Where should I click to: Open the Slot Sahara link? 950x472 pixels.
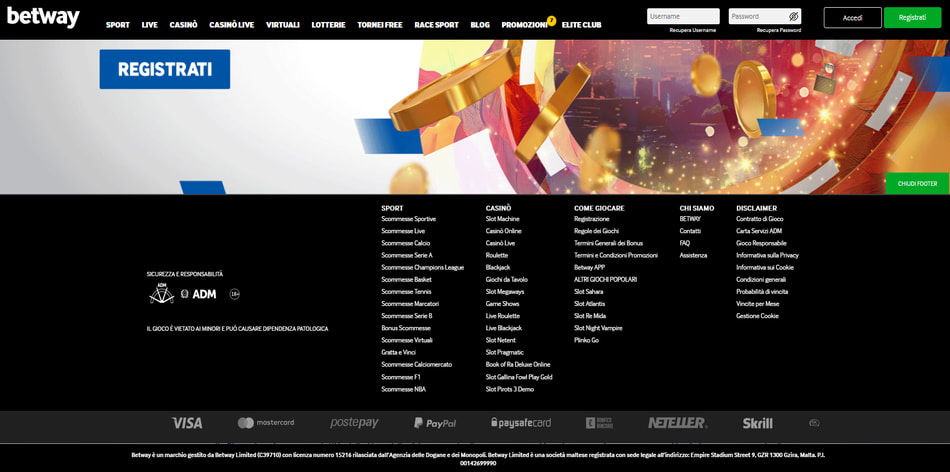click(x=589, y=291)
